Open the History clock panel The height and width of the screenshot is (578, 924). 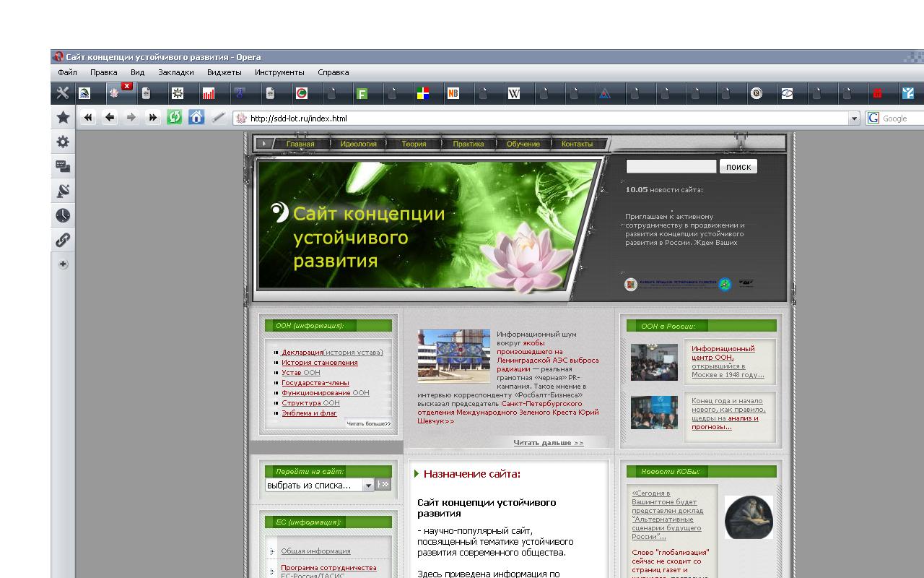coord(63,215)
